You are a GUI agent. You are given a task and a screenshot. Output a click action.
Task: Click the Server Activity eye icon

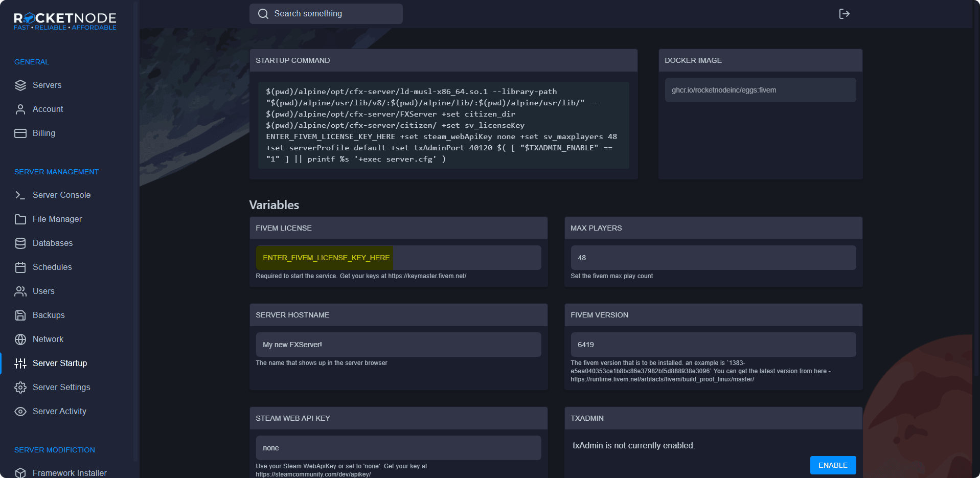[x=20, y=412]
